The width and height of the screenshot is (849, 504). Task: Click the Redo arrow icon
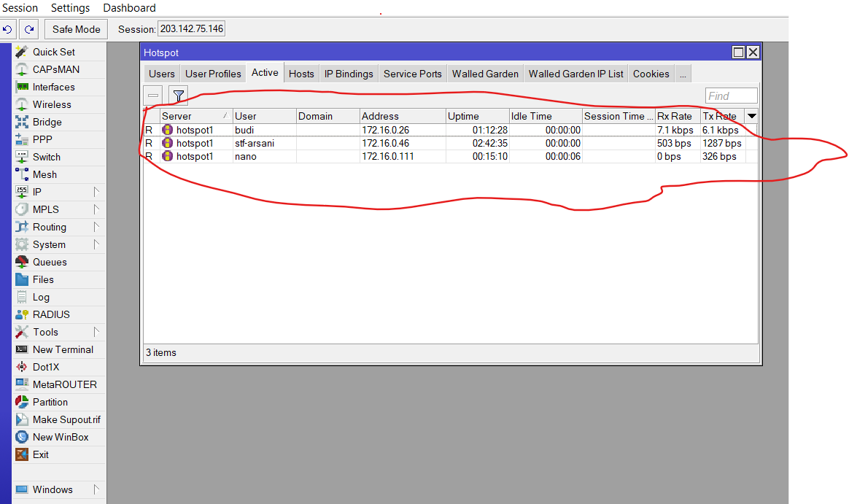(29, 29)
